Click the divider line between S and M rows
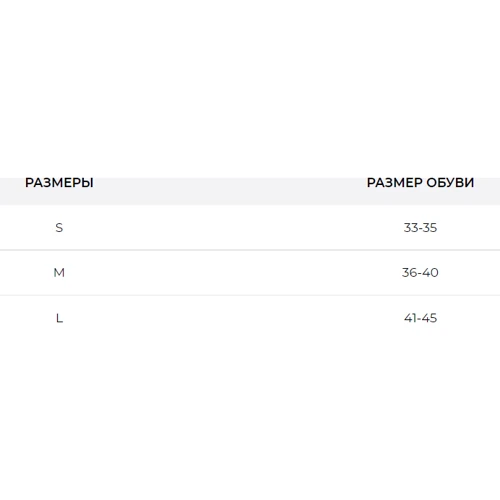 (x=250, y=250)
